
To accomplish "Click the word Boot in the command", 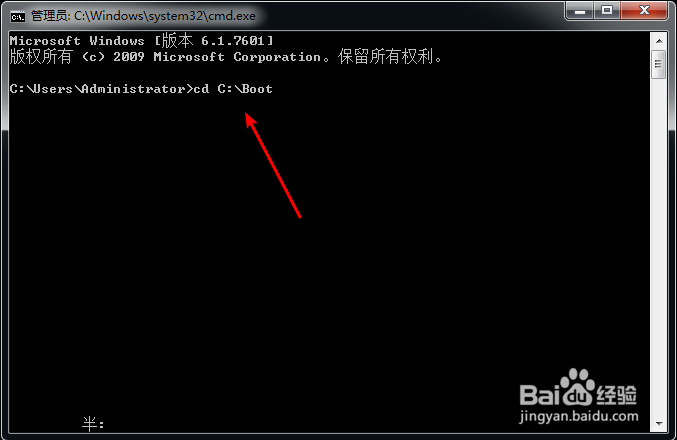I will point(257,89).
